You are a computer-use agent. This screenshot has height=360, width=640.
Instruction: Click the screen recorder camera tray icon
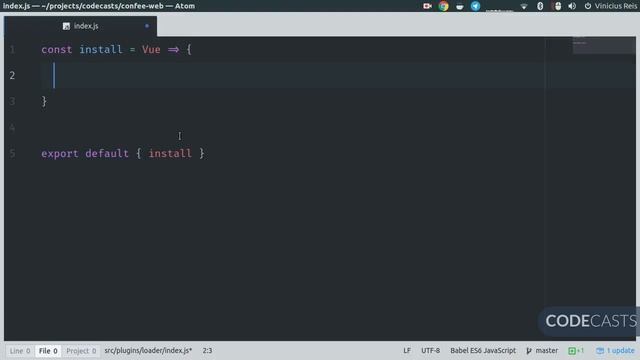tap(427, 6)
